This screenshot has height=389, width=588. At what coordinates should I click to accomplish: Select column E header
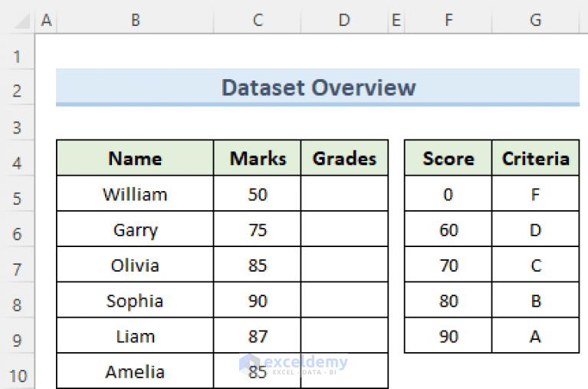pos(396,20)
